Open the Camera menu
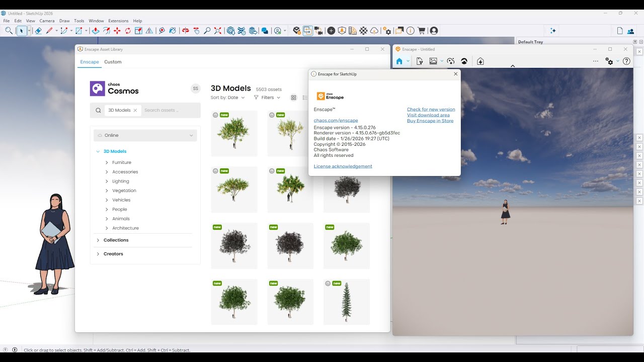Viewport: 644px width, 362px height. click(47, 21)
